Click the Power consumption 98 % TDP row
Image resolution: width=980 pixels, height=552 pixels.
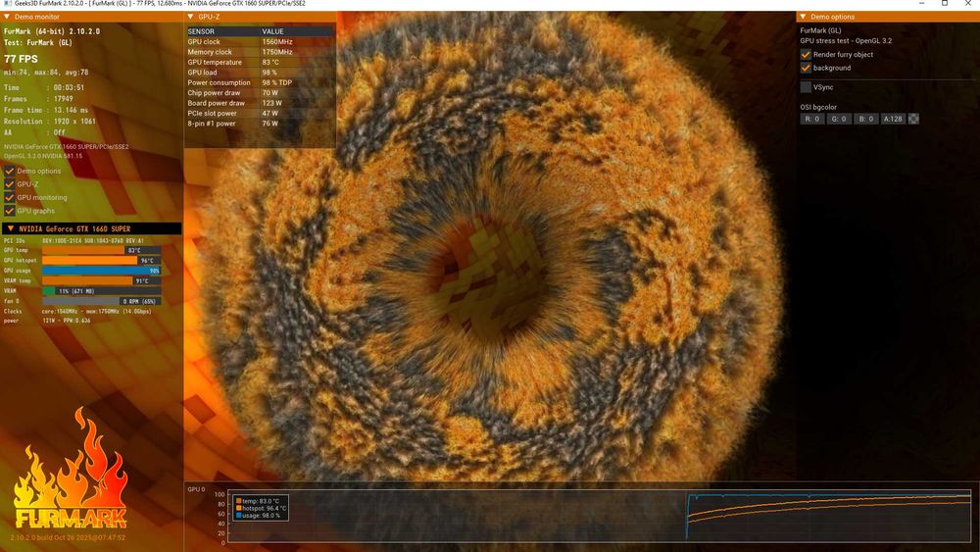click(260, 82)
